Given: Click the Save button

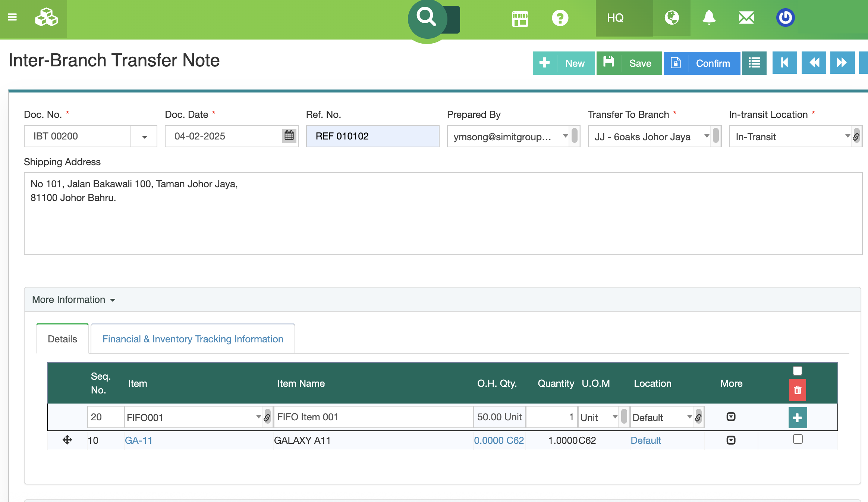Looking at the screenshot, I should coord(629,63).
